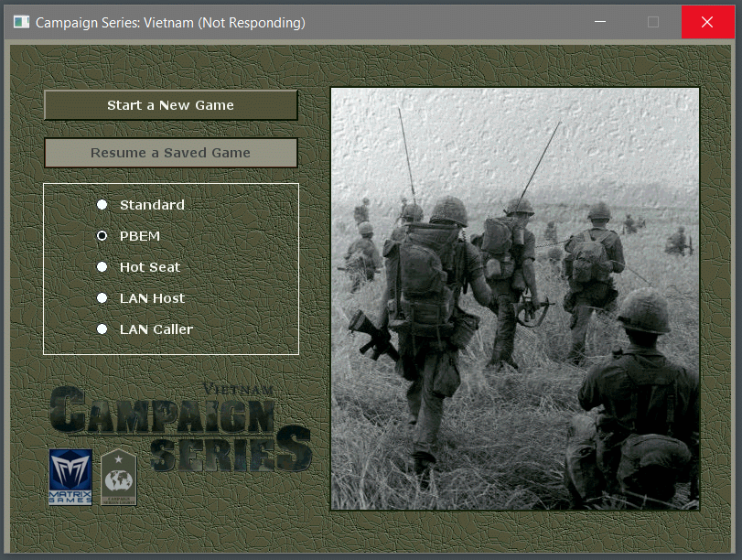Click the Campaign Series Legion badge icon
The width and height of the screenshot is (742, 560).
tap(119, 477)
